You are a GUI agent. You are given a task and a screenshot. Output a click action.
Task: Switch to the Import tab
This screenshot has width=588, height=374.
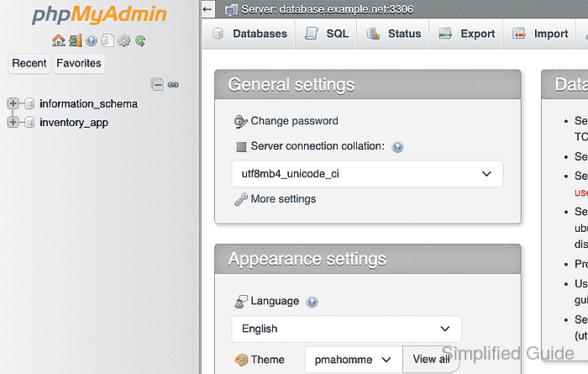coord(539,34)
